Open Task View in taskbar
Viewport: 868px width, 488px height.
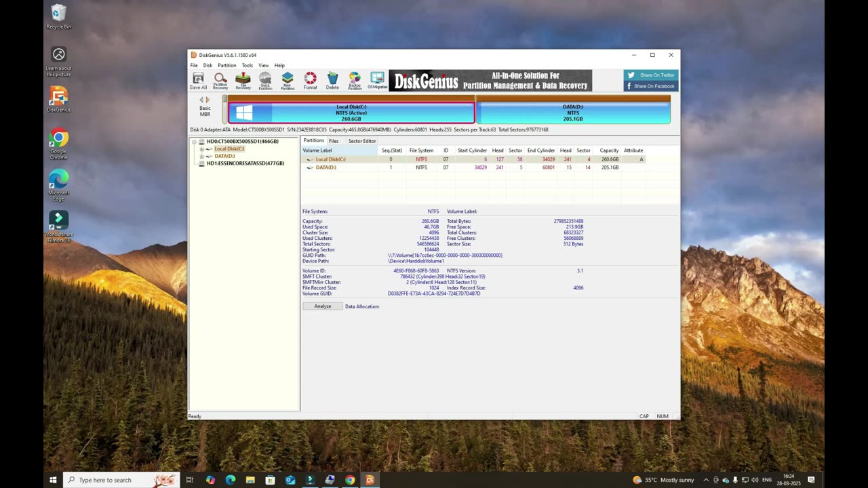tap(190, 480)
